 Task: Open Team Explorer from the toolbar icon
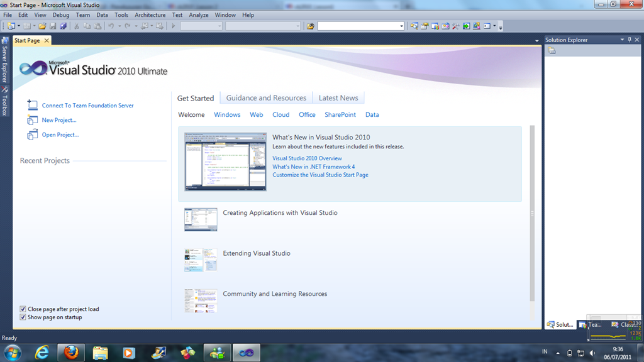coord(435,26)
